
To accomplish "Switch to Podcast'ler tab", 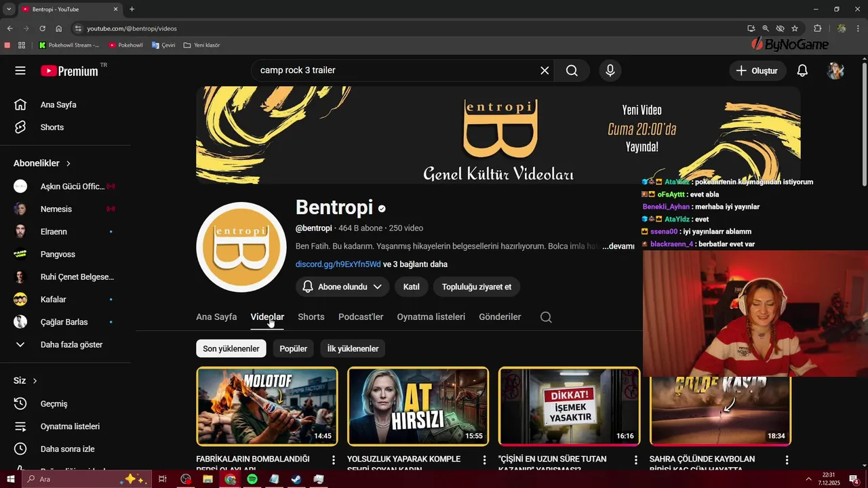I will [x=361, y=317].
